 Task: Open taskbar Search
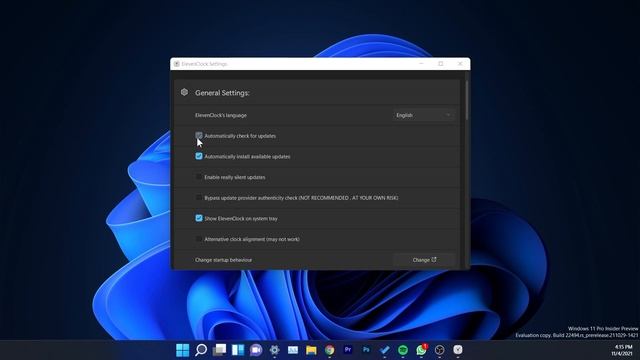(201, 350)
